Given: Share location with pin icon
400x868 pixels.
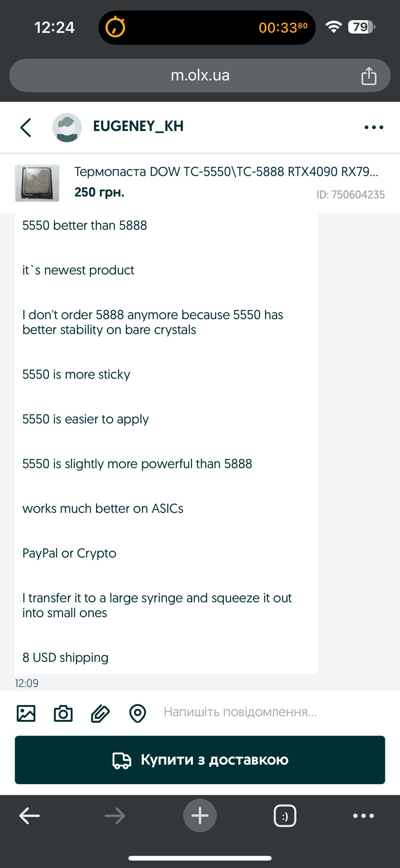Looking at the screenshot, I should (x=138, y=713).
